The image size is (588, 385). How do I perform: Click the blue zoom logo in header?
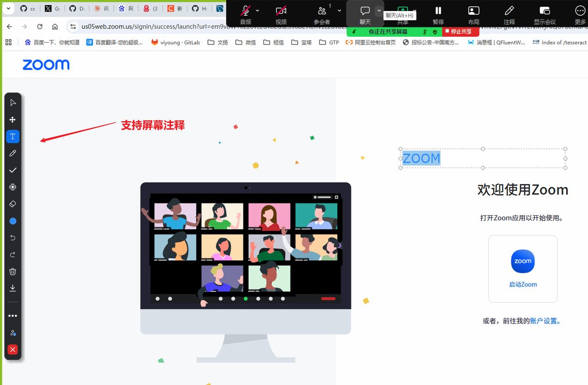[46, 65]
